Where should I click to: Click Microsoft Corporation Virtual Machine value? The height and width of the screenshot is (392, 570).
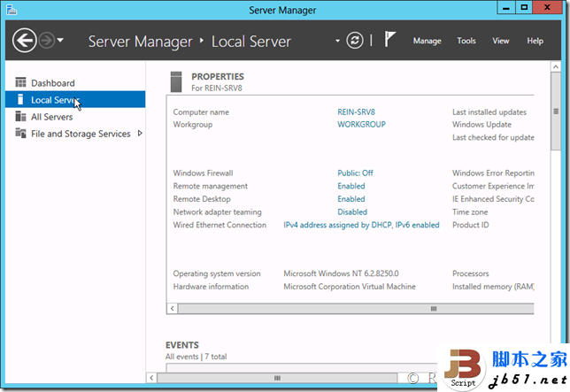(350, 287)
